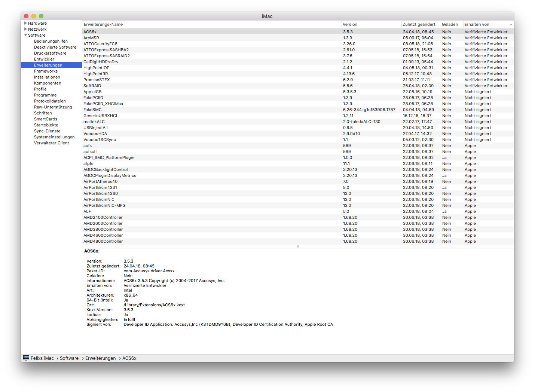Image resolution: width=535 pixels, height=392 pixels.
Task: Select the ALF extension row
Action: 298,211
